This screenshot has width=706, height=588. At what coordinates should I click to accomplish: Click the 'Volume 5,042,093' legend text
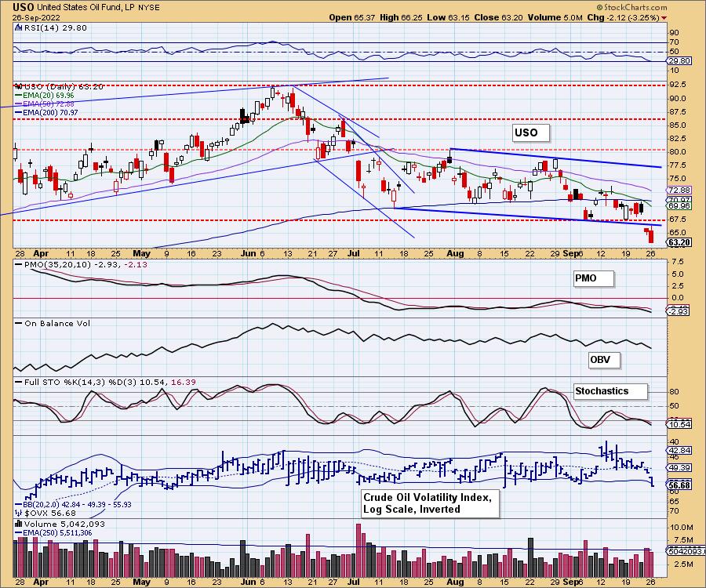tap(64, 524)
